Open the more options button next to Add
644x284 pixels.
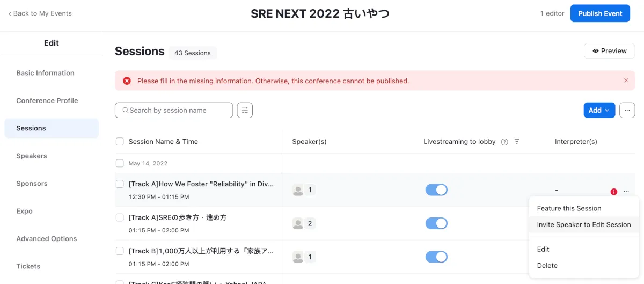pyautogui.click(x=627, y=110)
